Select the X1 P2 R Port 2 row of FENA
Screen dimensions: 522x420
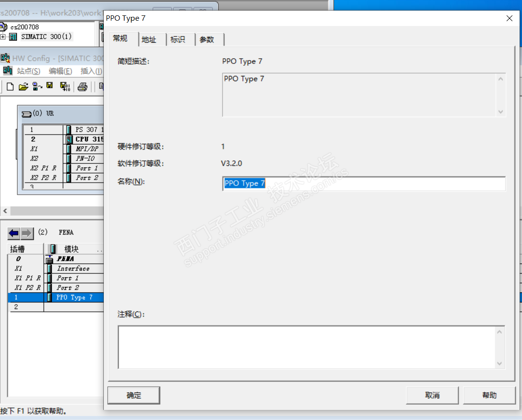click(56, 287)
